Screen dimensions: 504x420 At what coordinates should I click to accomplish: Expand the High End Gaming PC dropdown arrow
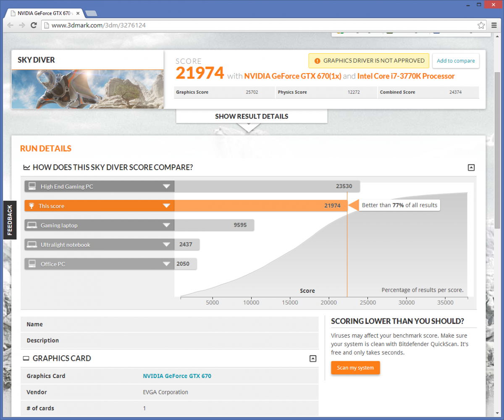pos(167,186)
